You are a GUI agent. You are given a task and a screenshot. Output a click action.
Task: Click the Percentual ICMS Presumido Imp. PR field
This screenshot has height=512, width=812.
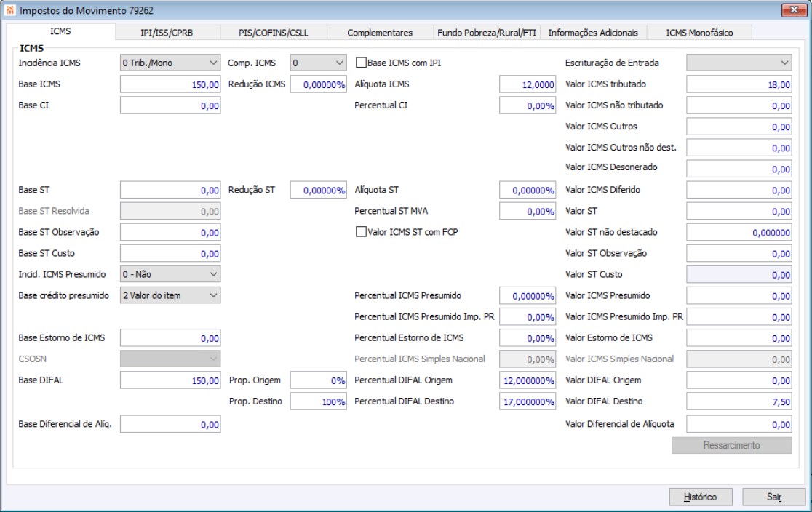[x=528, y=317]
